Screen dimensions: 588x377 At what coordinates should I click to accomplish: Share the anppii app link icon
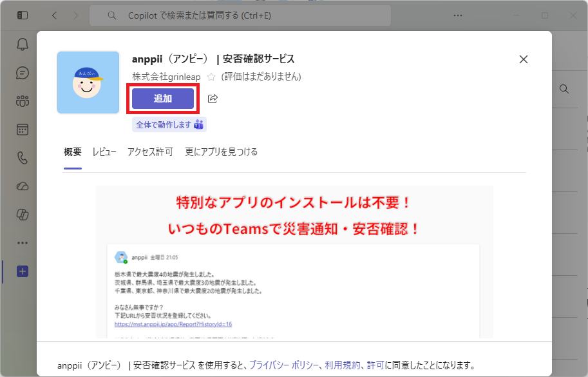(213, 99)
